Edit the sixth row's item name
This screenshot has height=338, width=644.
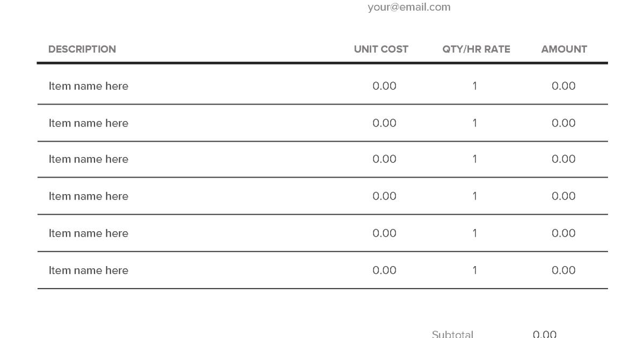[89, 270]
